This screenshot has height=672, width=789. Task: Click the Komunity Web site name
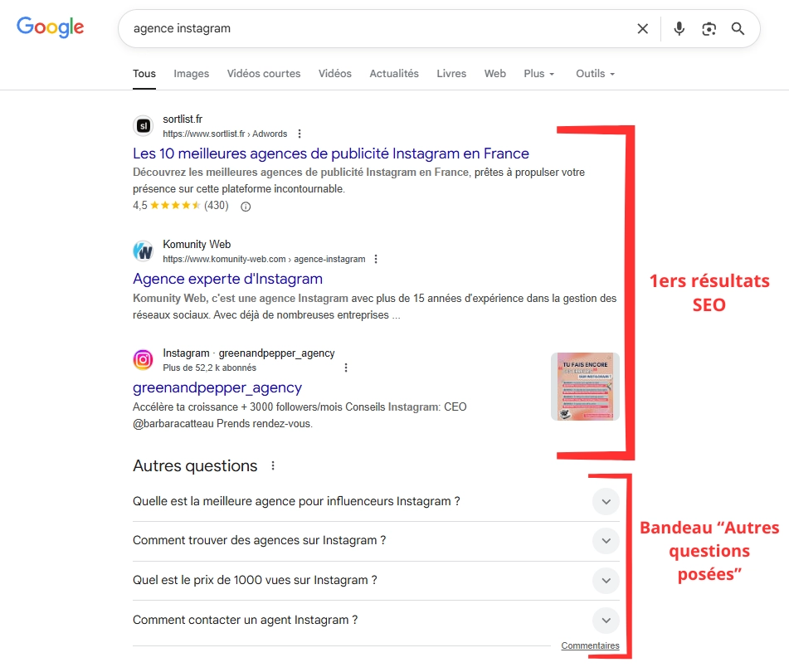click(x=197, y=245)
